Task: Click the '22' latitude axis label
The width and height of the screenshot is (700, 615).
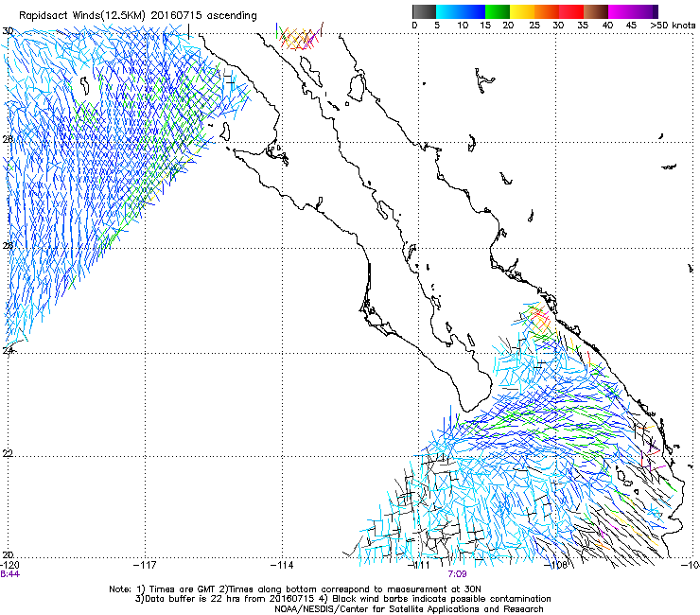Action: point(8,453)
